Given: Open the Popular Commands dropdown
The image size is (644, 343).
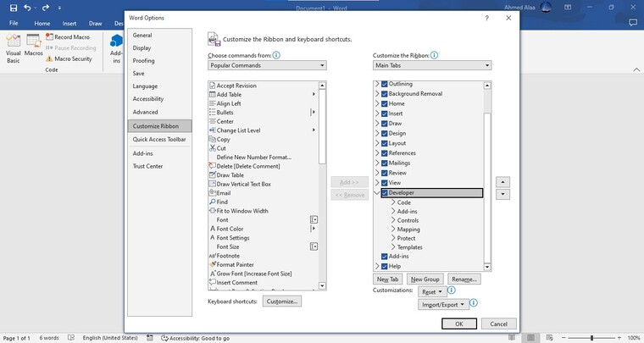Looking at the screenshot, I should pos(267,65).
